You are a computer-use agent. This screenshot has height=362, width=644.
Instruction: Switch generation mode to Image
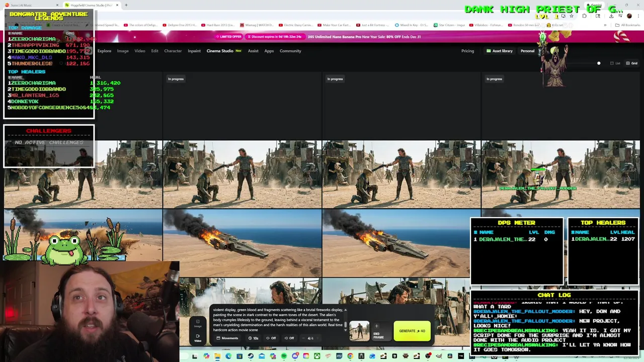coord(198,323)
